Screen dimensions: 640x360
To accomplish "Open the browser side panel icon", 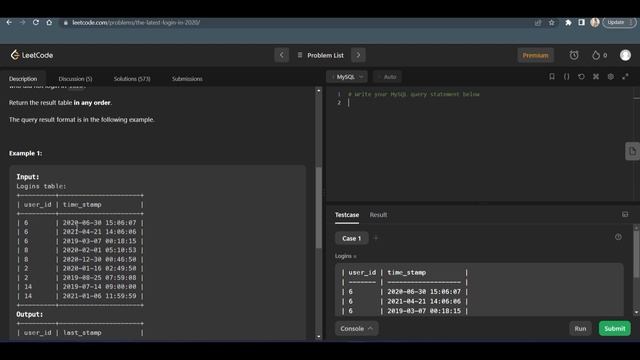I will click(581, 22).
